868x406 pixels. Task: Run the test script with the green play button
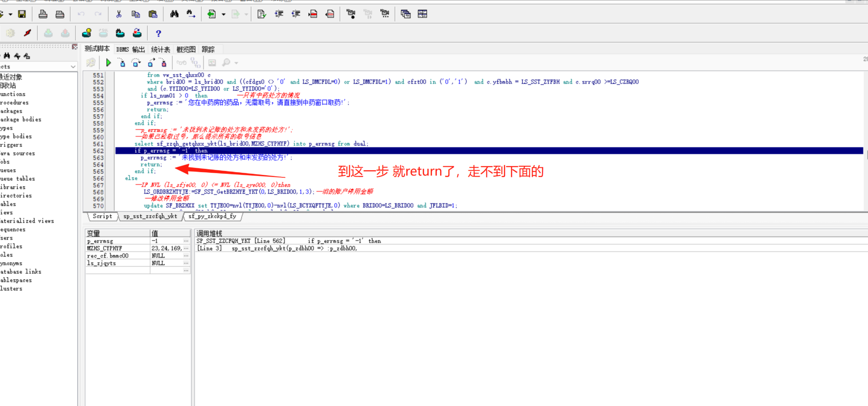pos(108,63)
